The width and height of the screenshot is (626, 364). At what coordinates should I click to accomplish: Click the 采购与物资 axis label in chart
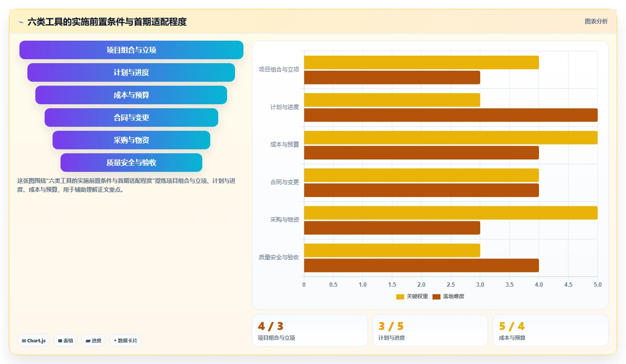(x=285, y=220)
